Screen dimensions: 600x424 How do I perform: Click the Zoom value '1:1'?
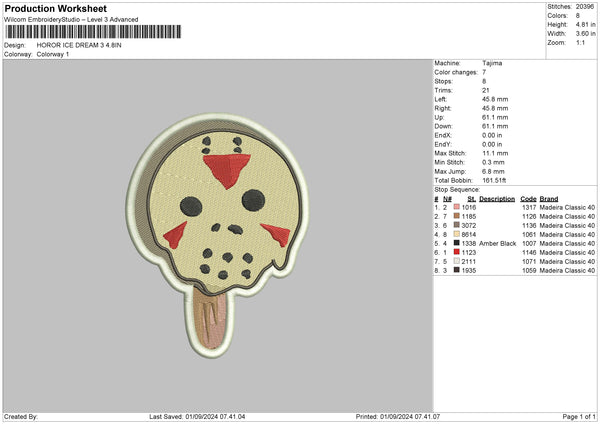pyautogui.click(x=580, y=42)
